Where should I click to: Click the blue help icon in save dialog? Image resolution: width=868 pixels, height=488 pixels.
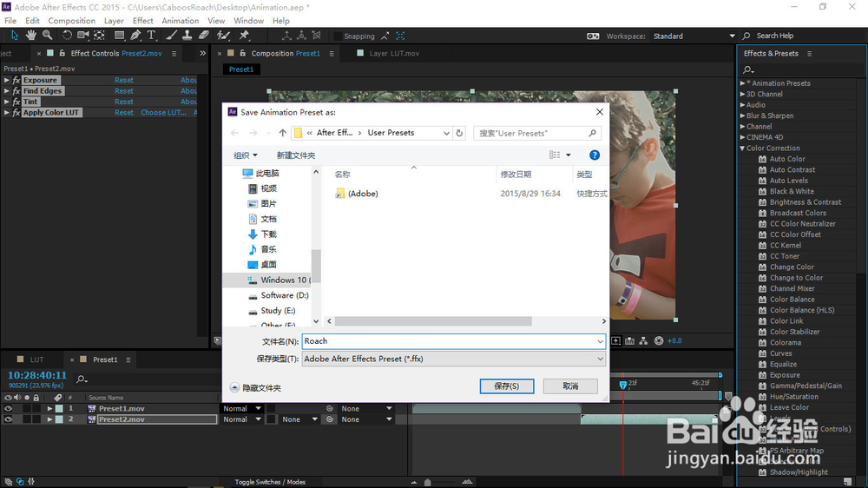595,155
